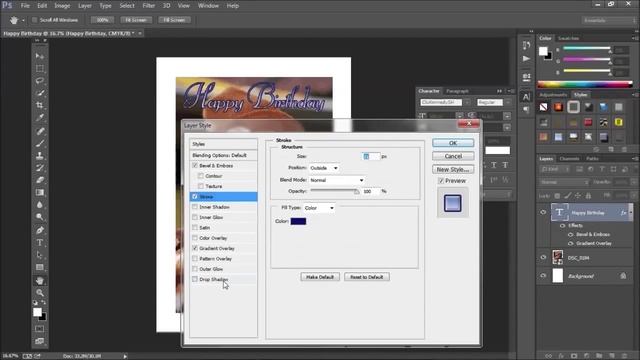Open the Hand tool preset picker arrow
This screenshot has width=640, height=360.
(x=23, y=20)
